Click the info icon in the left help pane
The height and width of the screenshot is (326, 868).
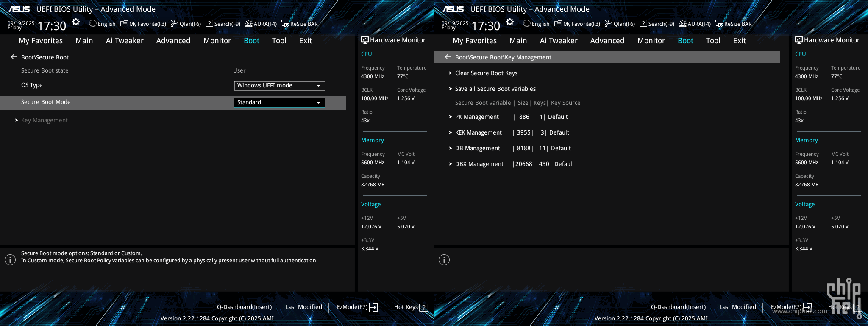(10, 260)
